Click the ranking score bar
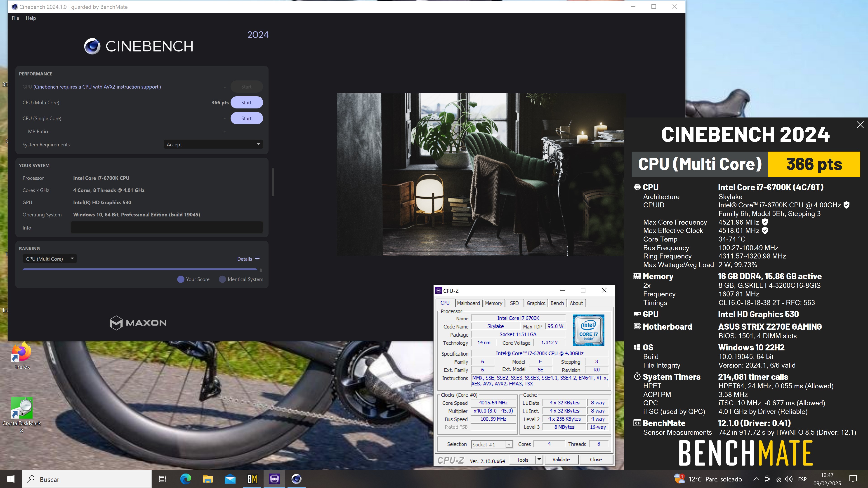The image size is (868, 488). (140, 270)
